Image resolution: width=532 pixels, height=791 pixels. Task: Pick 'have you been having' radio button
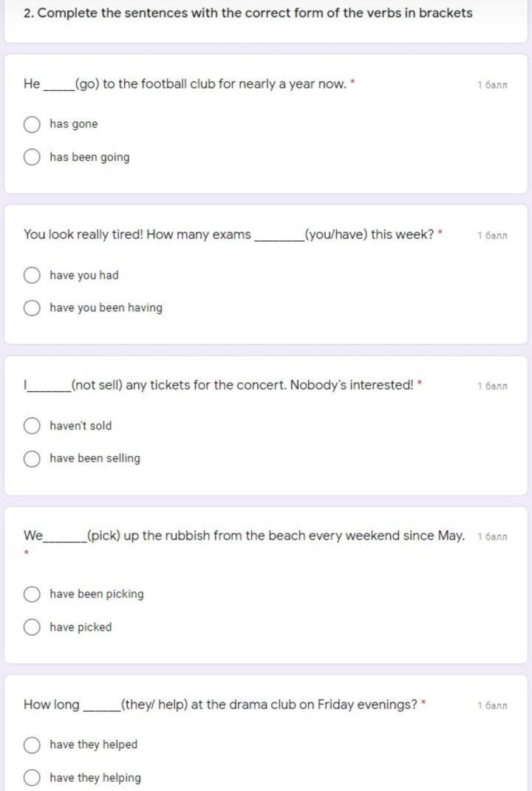point(32,308)
